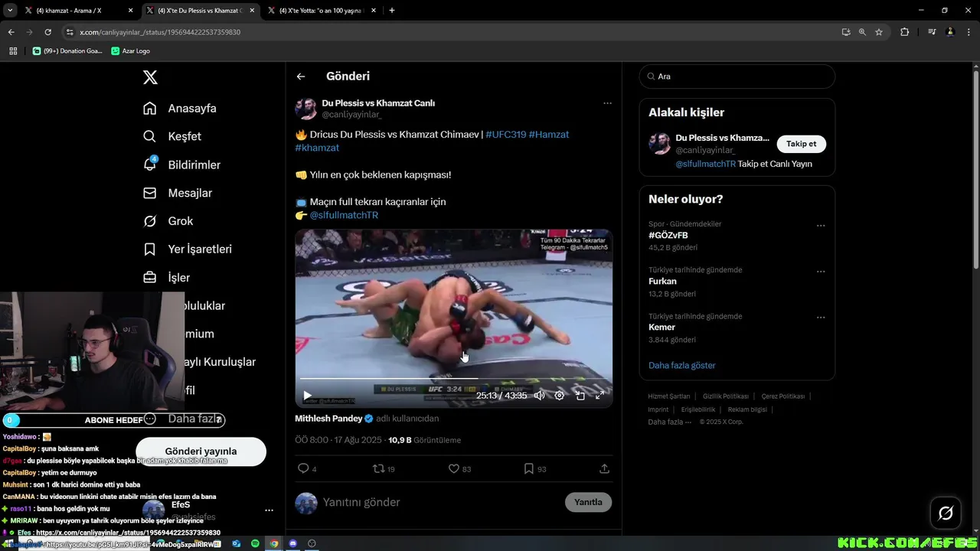The width and height of the screenshot is (980, 551).
Task: Open the Azar Logo bookmark
Action: (x=131, y=51)
